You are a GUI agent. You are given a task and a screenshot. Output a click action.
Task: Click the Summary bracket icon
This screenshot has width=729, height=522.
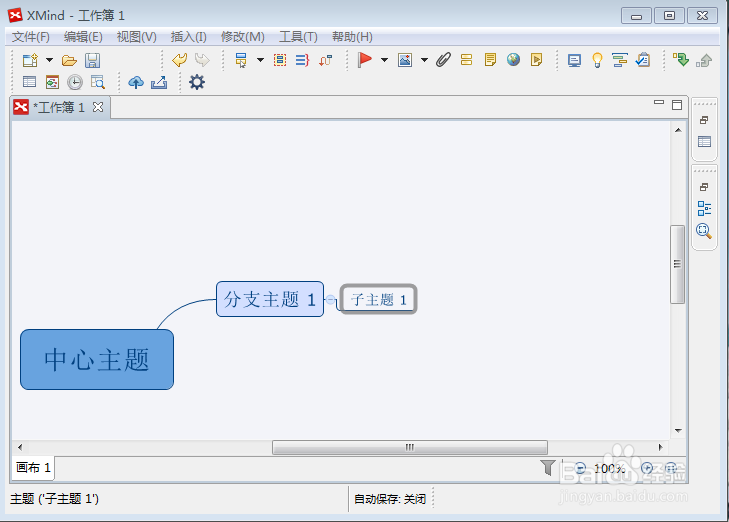coord(303,60)
